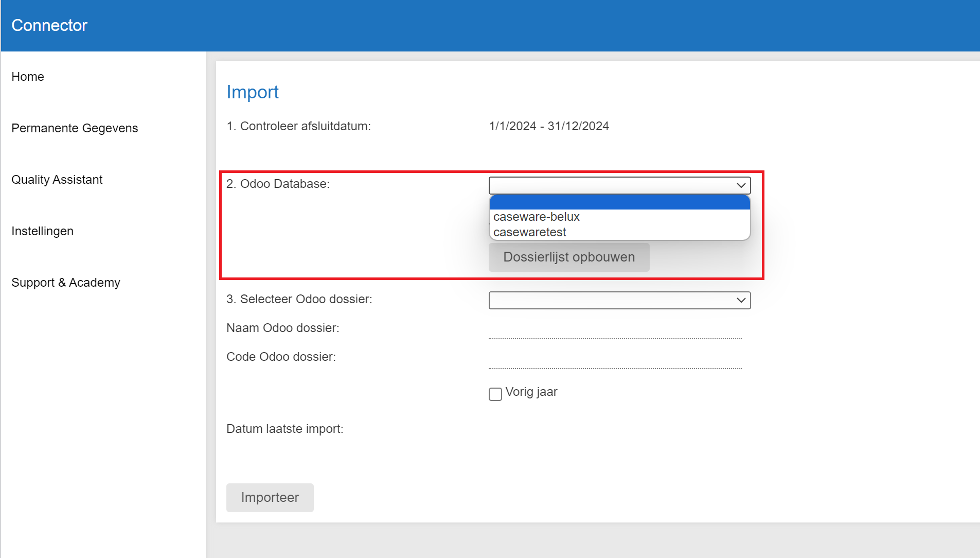Open Instellingen from the sidebar
Image resolution: width=980 pixels, height=558 pixels.
click(x=42, y=231)
